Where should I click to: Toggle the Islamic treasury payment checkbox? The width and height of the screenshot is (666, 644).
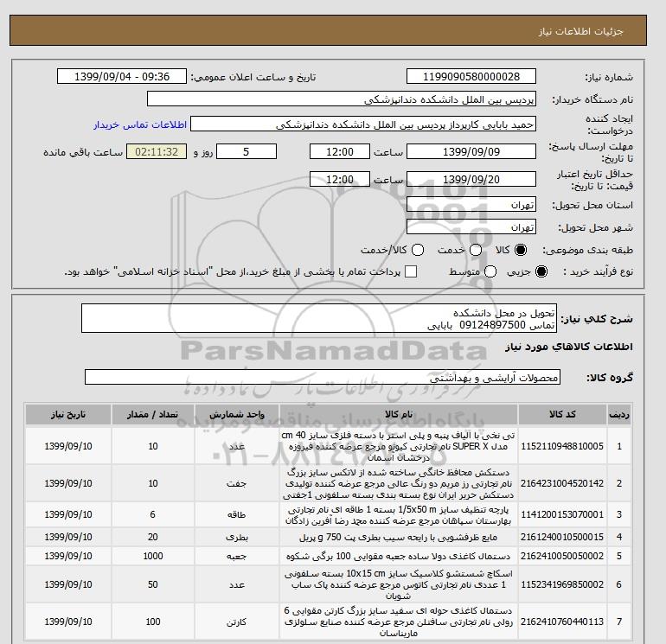411,271
